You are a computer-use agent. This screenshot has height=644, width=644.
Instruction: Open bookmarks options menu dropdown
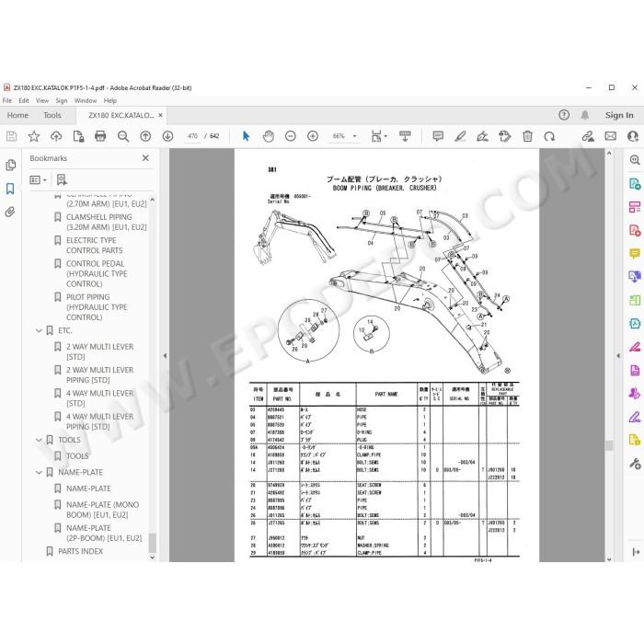point(39,180)
